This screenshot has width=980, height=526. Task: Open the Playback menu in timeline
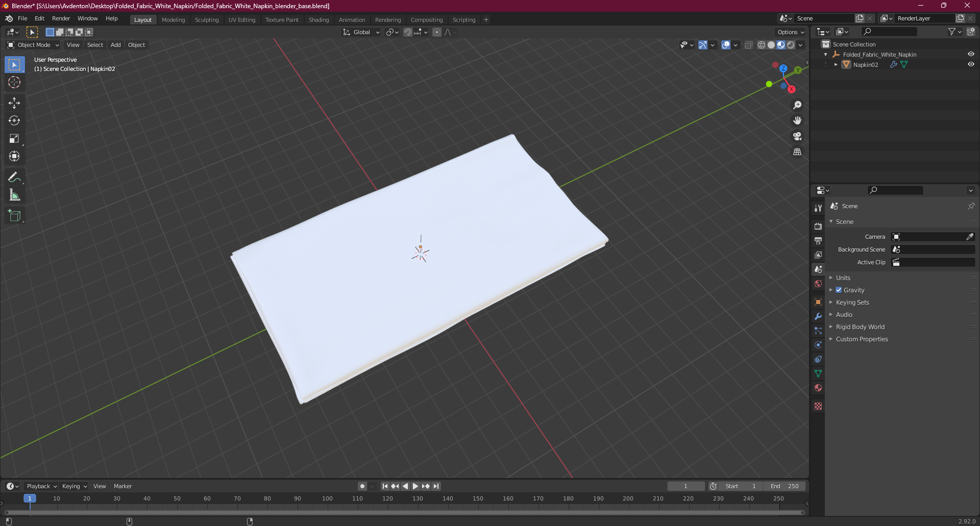(41, 486)
